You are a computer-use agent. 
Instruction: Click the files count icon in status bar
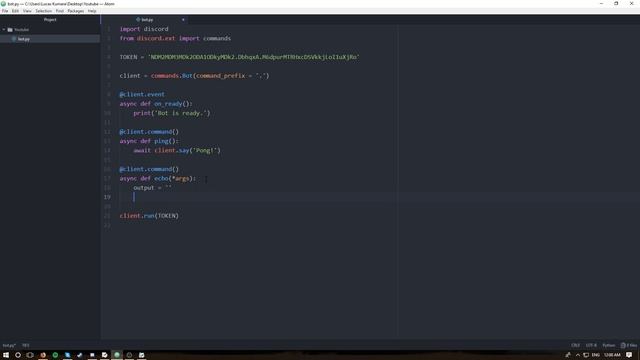[629, 345]
